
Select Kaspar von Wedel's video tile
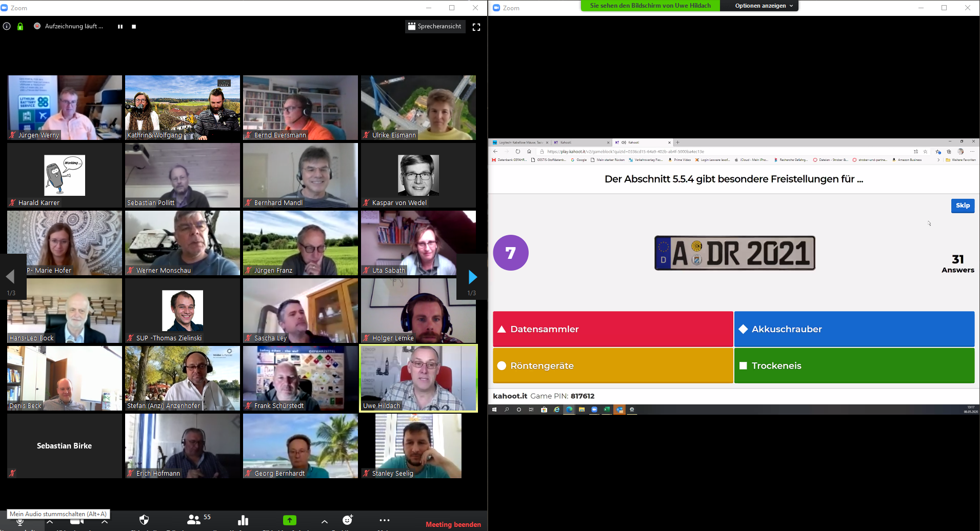point(418,175)
